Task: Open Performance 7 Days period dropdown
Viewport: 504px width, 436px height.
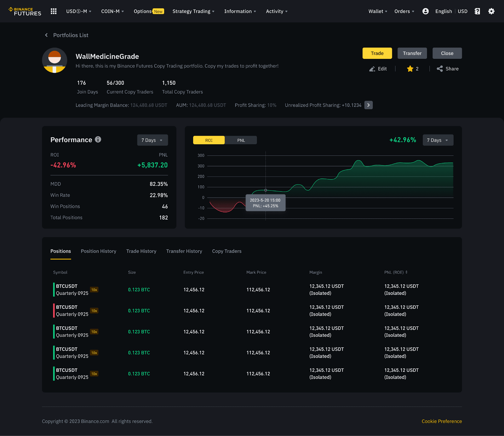Action: 152,140
